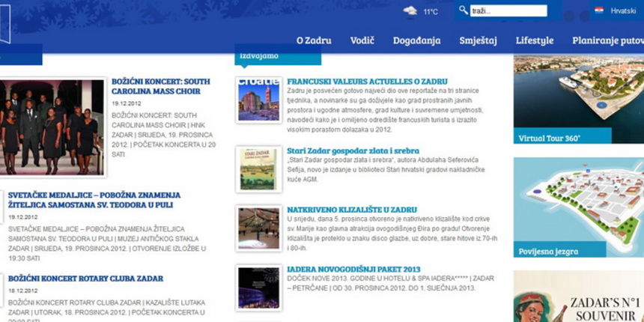Open the Francuski Valeurs Actuelles thumbnail image
Viewport: 644px width, 322px height.
258,100
